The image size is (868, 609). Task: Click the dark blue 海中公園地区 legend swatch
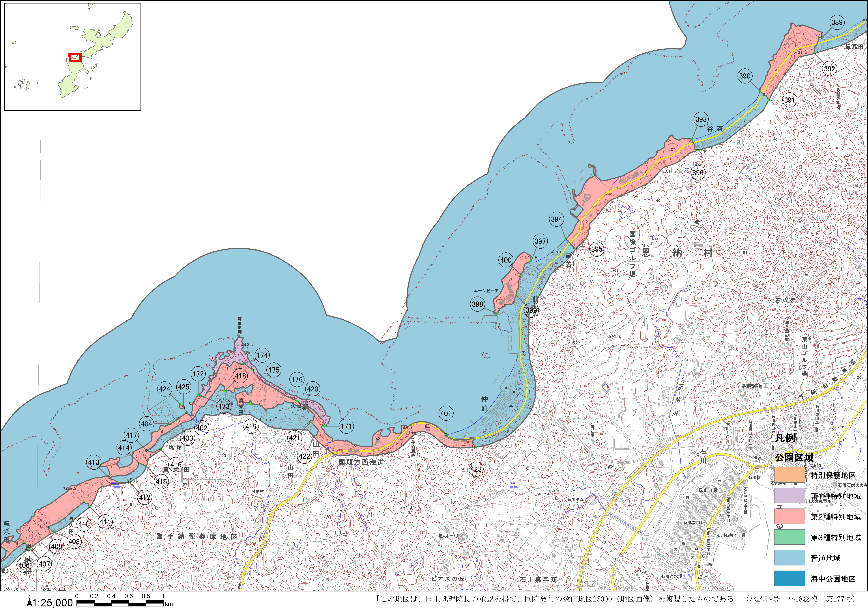tap(789, 578)
